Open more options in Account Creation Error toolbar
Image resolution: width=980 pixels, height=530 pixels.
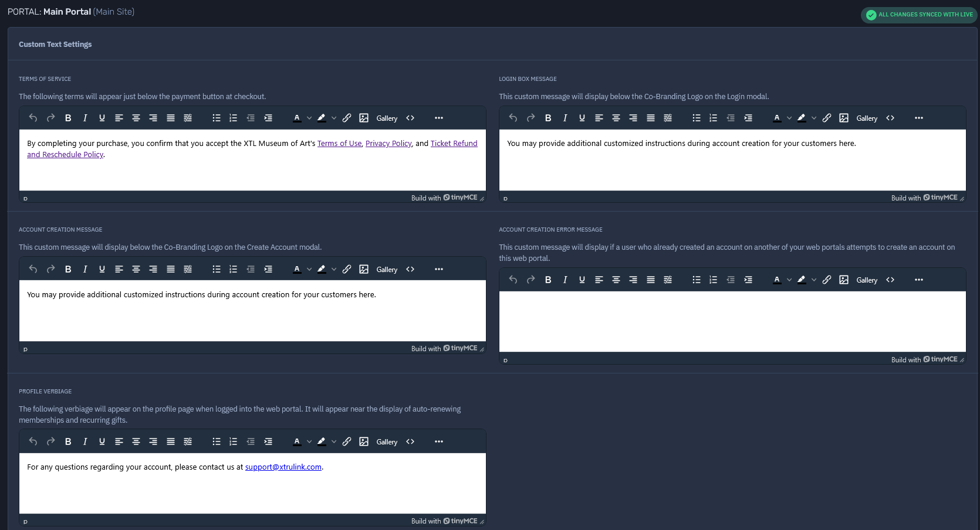[x=919, y=280]
